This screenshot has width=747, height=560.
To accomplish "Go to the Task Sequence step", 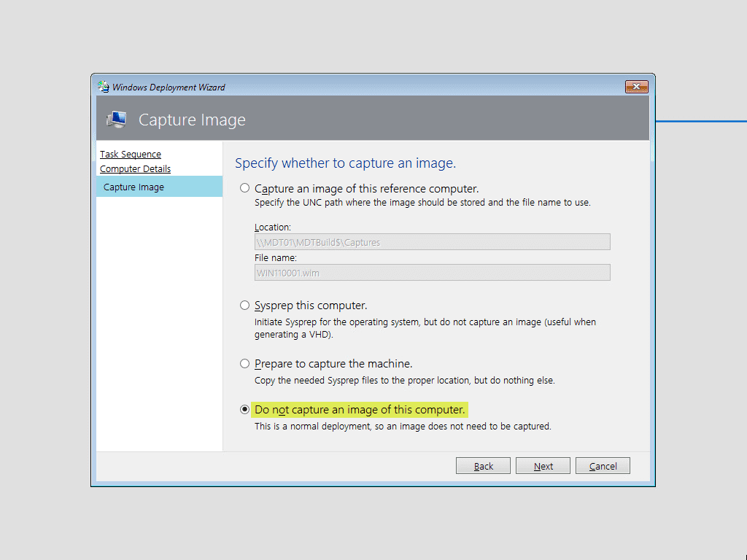I will tap(131, 155).
